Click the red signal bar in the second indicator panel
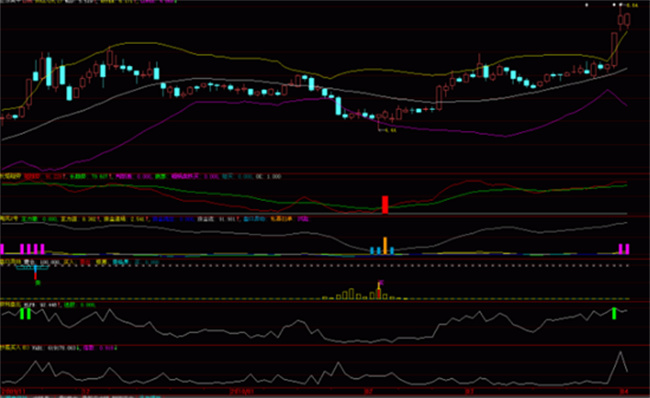Viewport: 650px width, 398px height. pyautogui.click(x=385, y=204)
